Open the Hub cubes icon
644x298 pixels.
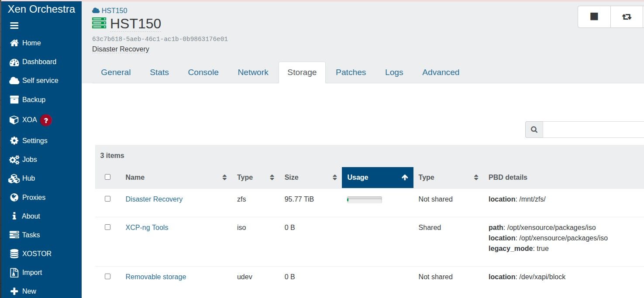click(x=14, y=178)
